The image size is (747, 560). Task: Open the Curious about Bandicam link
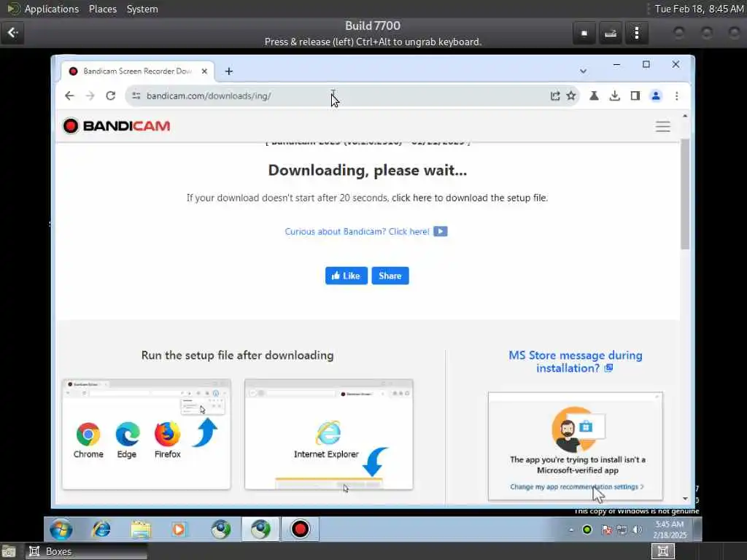click(357, 231)
